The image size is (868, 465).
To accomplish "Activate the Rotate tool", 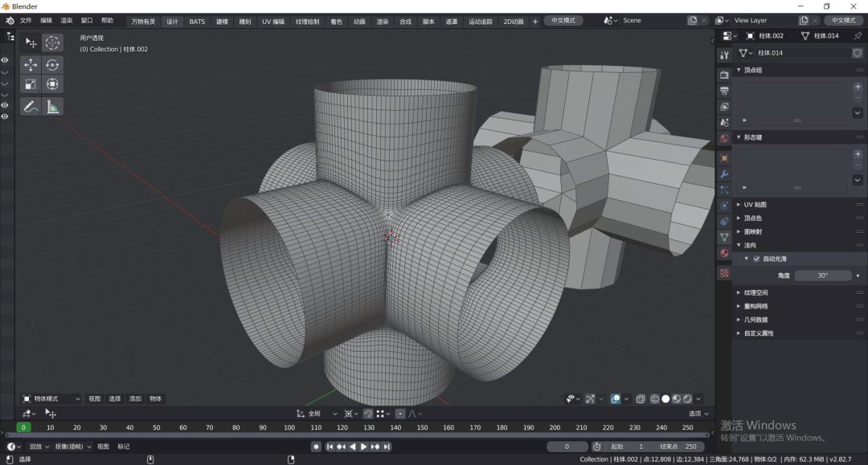I will click(x=52, y=65).
